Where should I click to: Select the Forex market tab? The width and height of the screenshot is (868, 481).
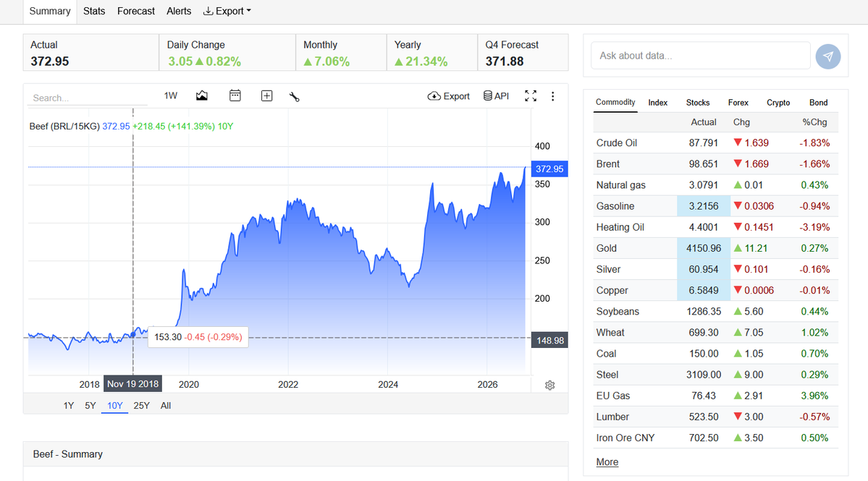(x=738, y=103)
